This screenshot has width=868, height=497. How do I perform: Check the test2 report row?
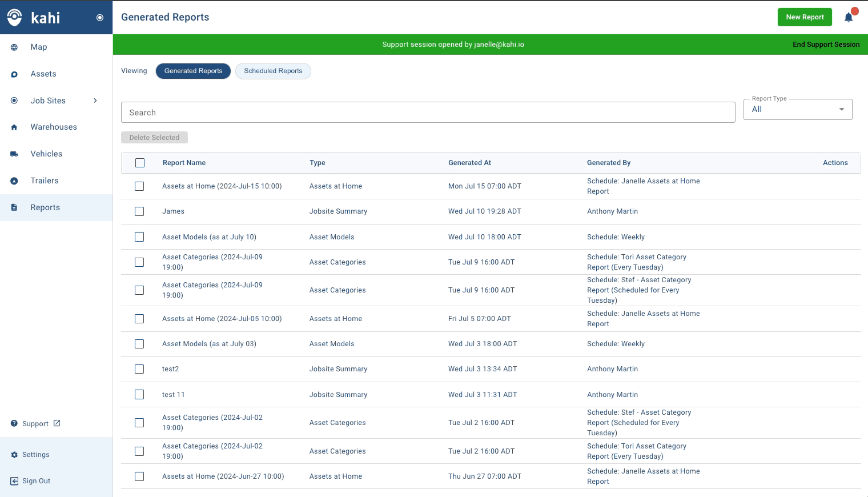coord(139,369)
